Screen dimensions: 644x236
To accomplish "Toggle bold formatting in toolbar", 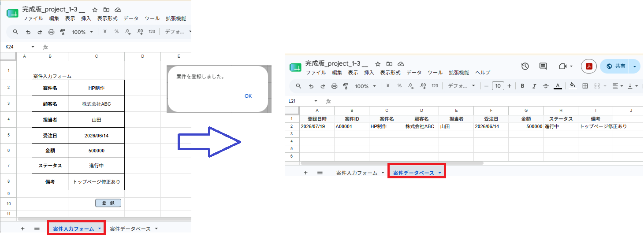I will click(x=522, y=86).
